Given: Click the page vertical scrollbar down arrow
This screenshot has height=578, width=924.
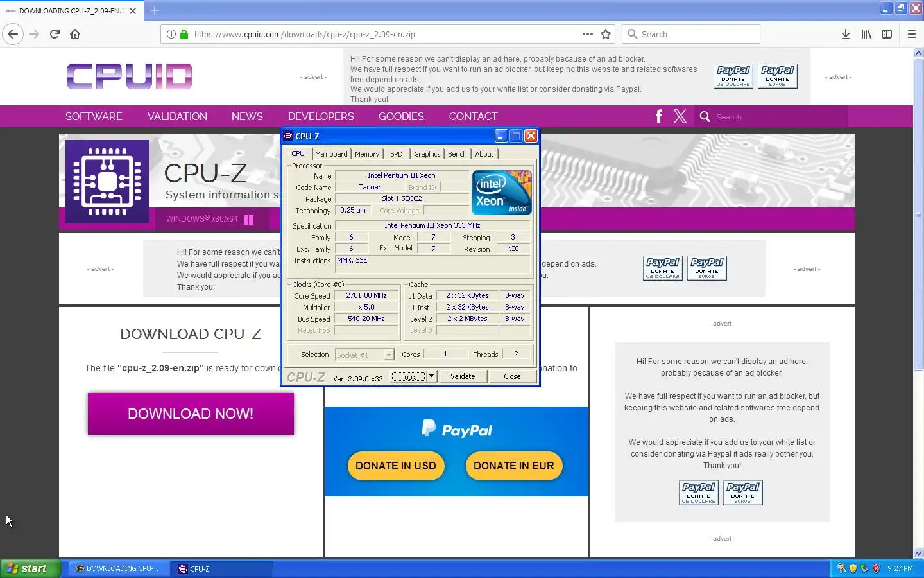Looking at the screenshot, I should pos(918,553).
